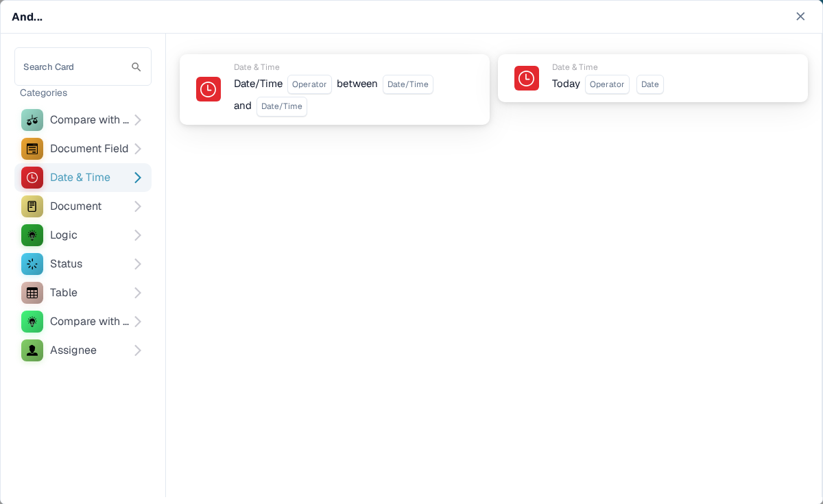823x504 pixels.
Task: Click the magnifier icon in Search Card field
Action: pos(136,67)
